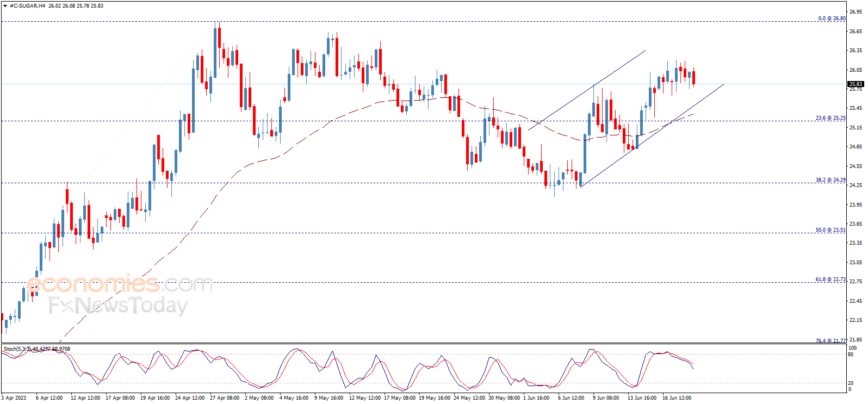Click the 9 May 16:00 time label

coord(328,398)
